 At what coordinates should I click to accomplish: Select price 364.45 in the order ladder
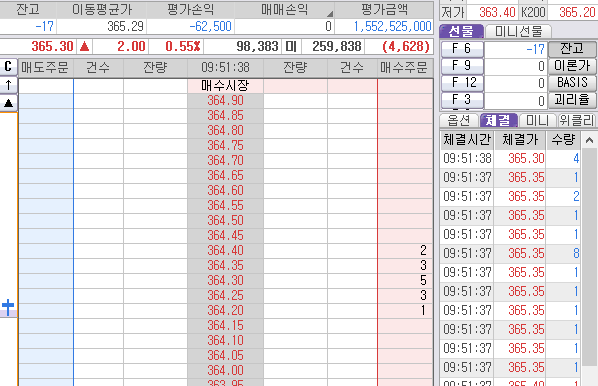point(225,236)
